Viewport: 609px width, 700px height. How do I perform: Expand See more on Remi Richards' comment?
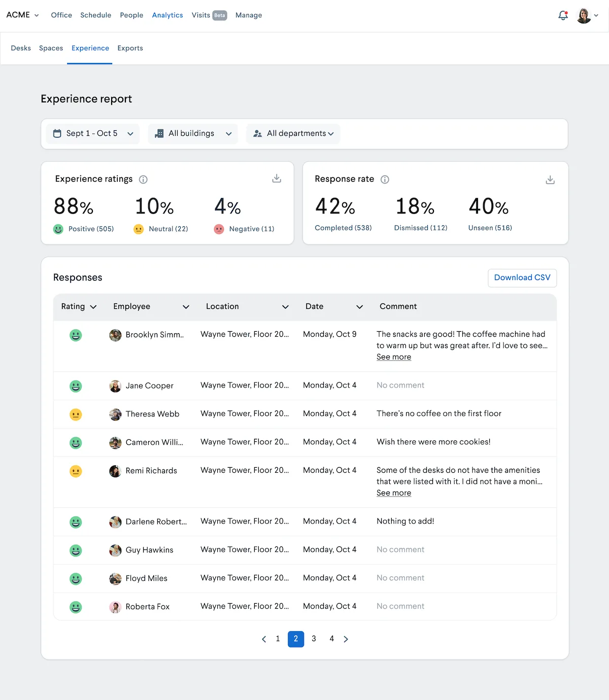point(394,493)
